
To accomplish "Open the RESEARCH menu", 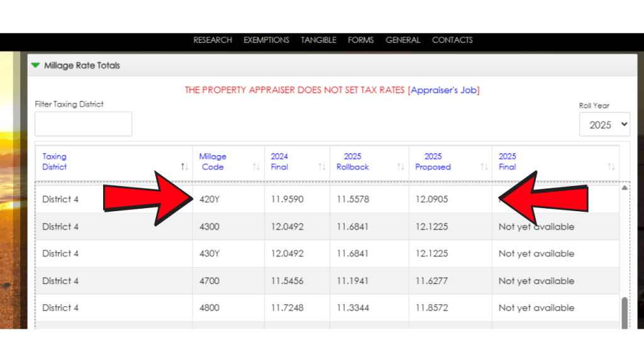I will [213, 40].
